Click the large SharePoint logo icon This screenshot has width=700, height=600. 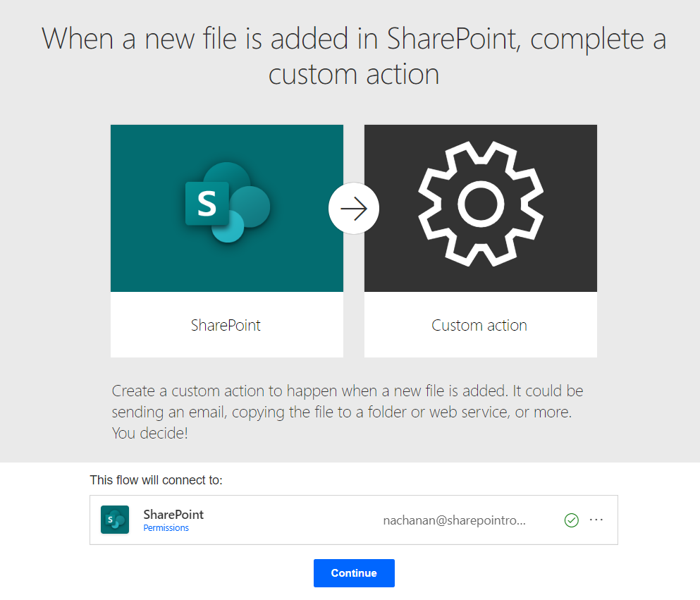coord(227,203)
